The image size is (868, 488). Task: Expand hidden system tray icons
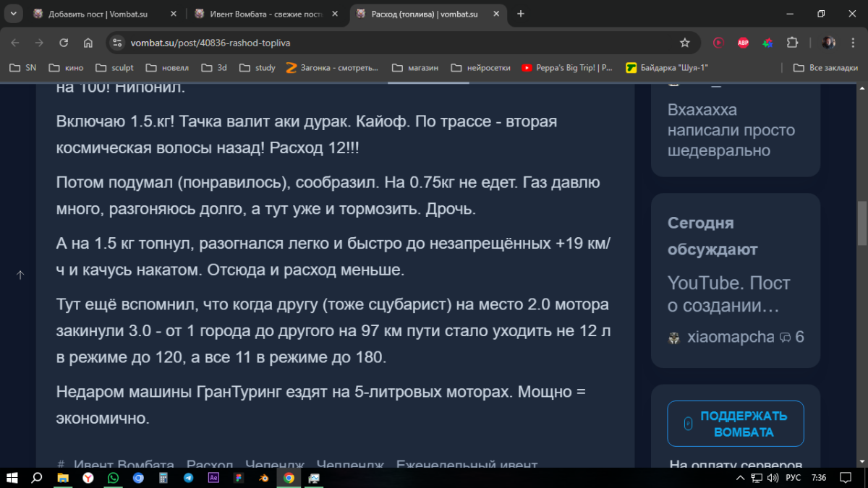pos(740,478)
